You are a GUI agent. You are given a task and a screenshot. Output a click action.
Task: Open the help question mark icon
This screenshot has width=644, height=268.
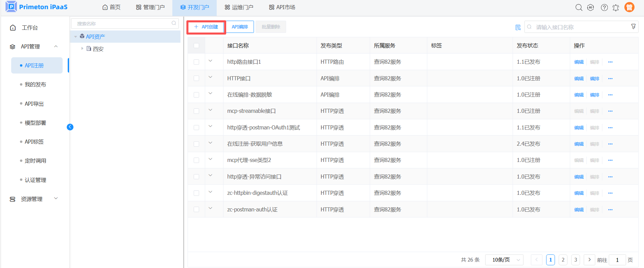click(604, 7)
